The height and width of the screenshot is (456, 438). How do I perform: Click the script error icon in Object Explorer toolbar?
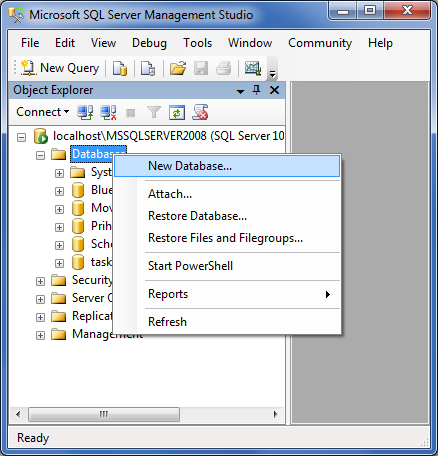(200, 112)
